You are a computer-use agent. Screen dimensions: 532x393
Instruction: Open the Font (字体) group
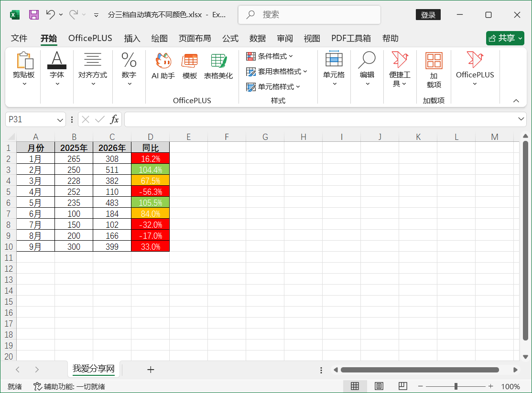57,69
